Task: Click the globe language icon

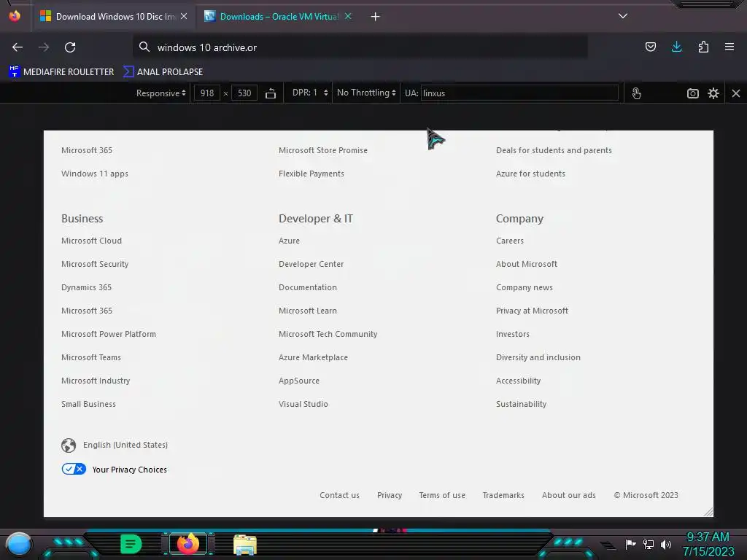Action: (x=69, y=446)
